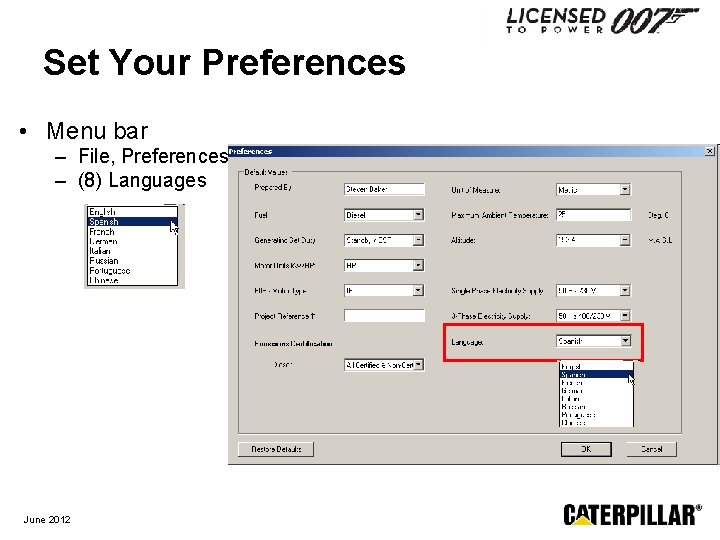Screen dimensions: 720x540
Task: Select Chinese in the dialog language list
Action: (596, 422)
